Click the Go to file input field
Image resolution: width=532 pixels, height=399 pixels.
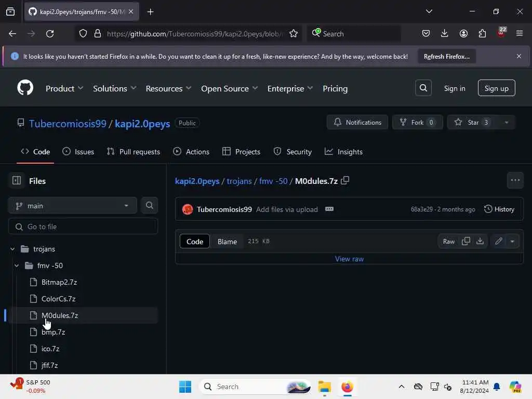point(83,227)
